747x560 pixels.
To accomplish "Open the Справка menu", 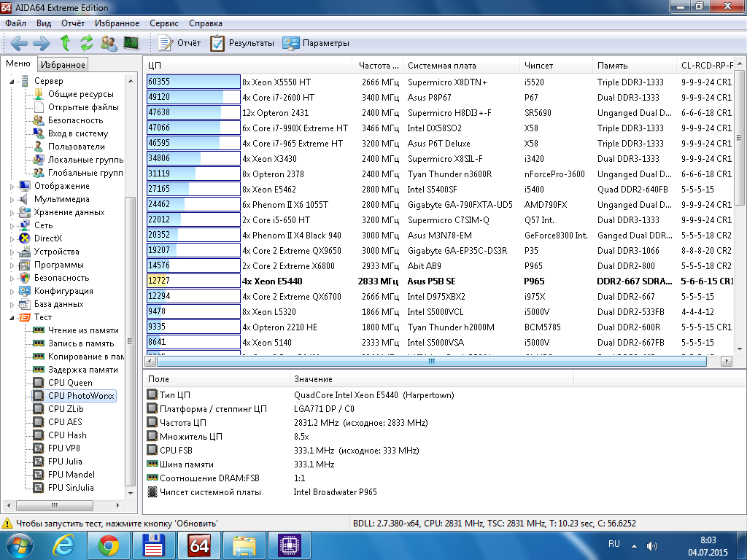I will tap(205, 23).
